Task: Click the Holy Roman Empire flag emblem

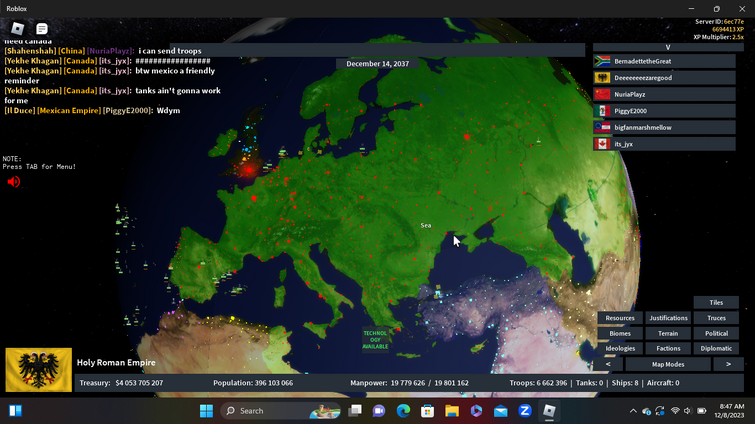Action: pyautogui.click(x=39, y=370)
